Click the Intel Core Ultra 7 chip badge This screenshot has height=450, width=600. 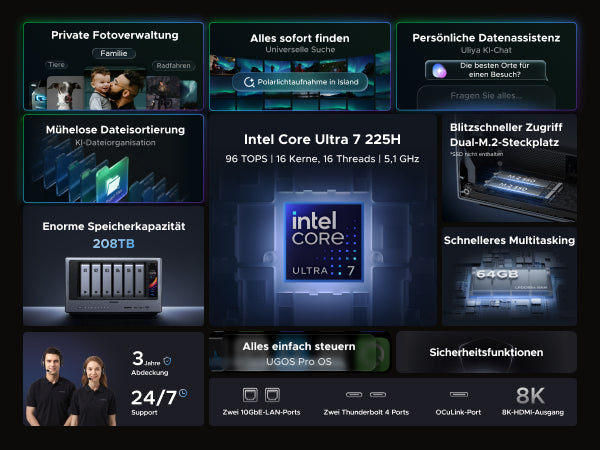(323, 242)
